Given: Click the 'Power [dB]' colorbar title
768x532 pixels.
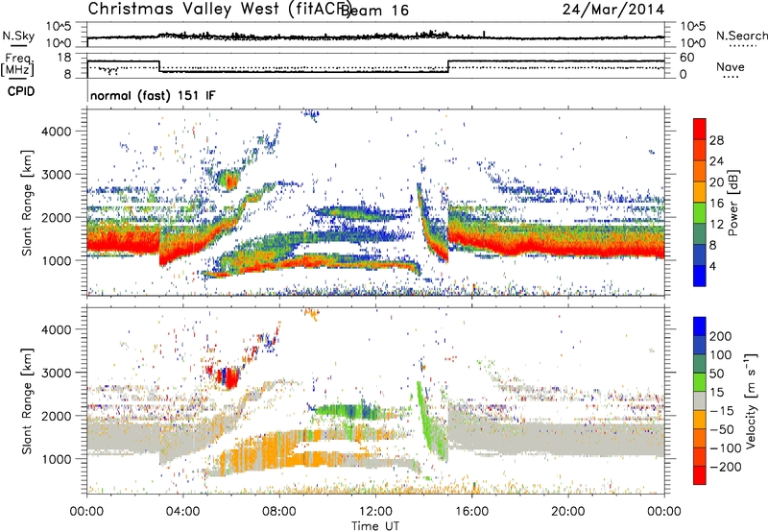Looking at the screenshot, I should (x=732, y=203).
